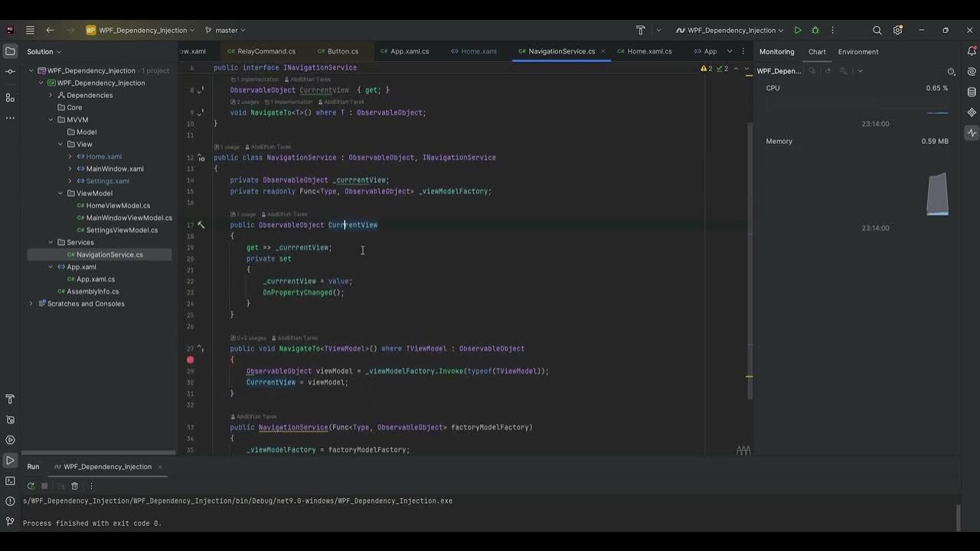
Task: Open the main hamburger menu
Action: (30, 30)
